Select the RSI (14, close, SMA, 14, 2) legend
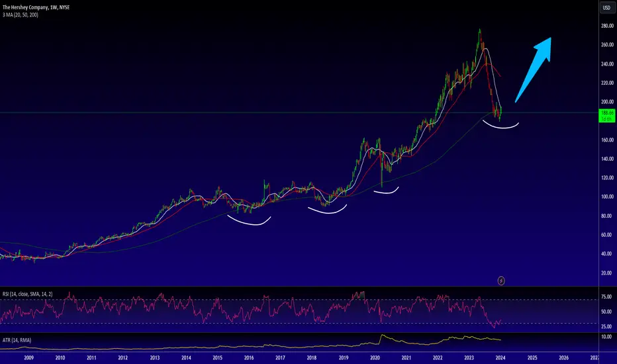This screenshot has width=617, height=364. [28, 294]
